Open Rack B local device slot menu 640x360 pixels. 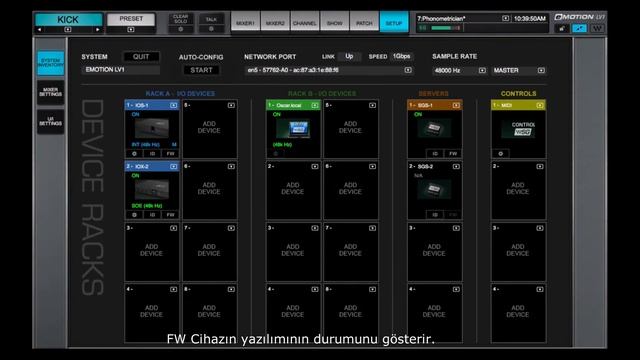pos(315,105)
